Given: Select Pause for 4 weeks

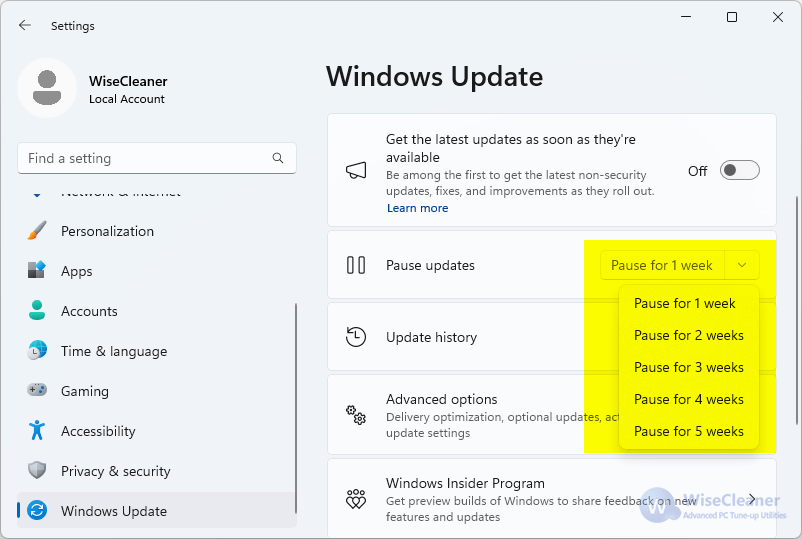Looking at the screenshot, I should (688, 399).
